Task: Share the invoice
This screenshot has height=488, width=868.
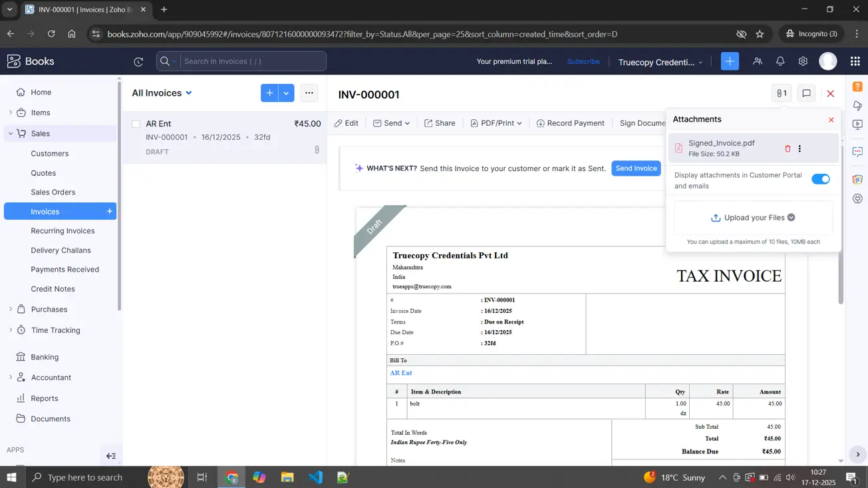Action: [440, 123]
